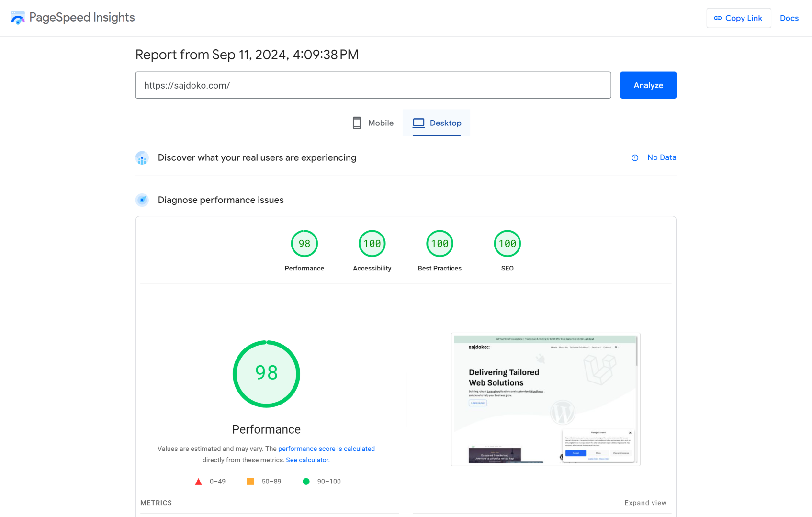The width and height of the screenshot is (812, 517).
Task: Click the large 98 Performance gauge
Action: click(266, 374)
